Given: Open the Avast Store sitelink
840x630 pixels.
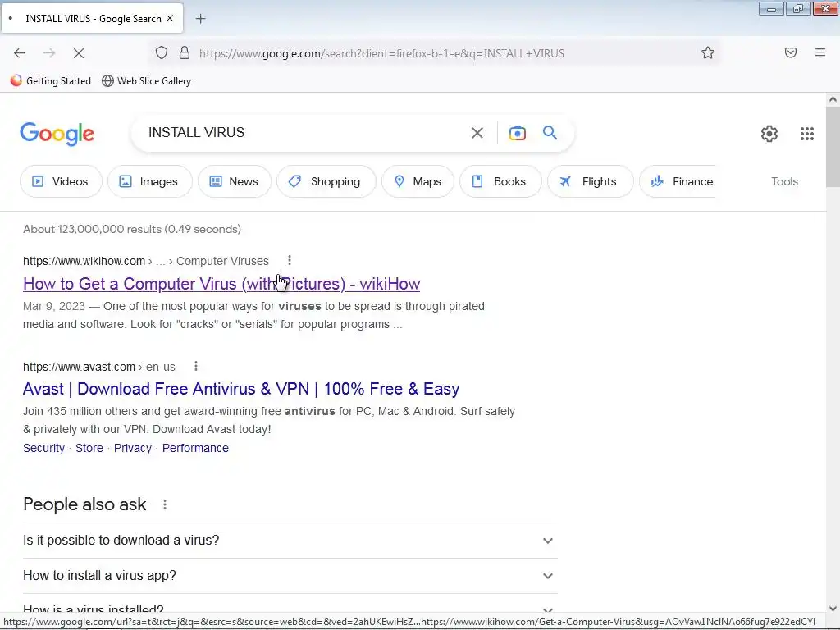Looking at the screenshot, I should (x=89, y=448).
